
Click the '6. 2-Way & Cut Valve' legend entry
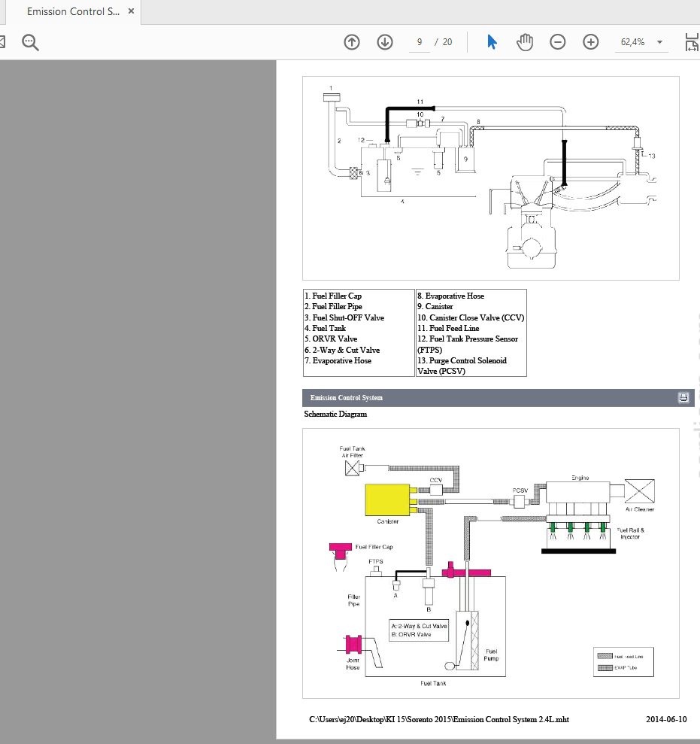click(342, 350)
